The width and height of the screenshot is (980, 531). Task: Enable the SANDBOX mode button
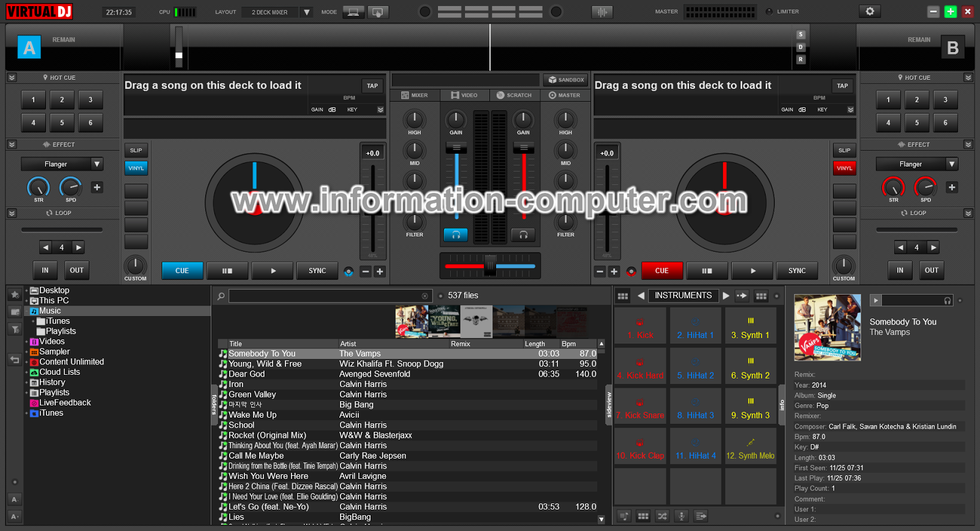pyautogui.click(x=565, y=80)
